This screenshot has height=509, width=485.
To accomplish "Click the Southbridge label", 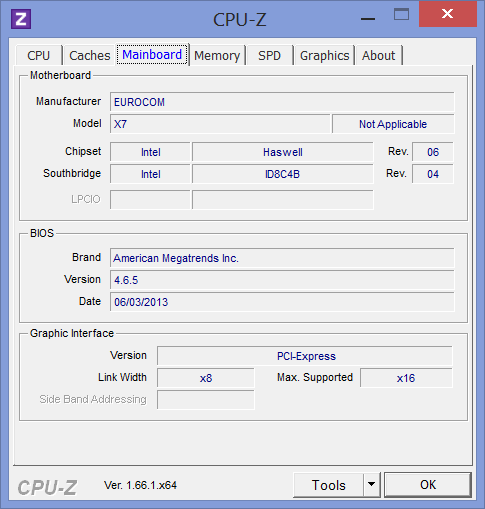I will point(72,173).
